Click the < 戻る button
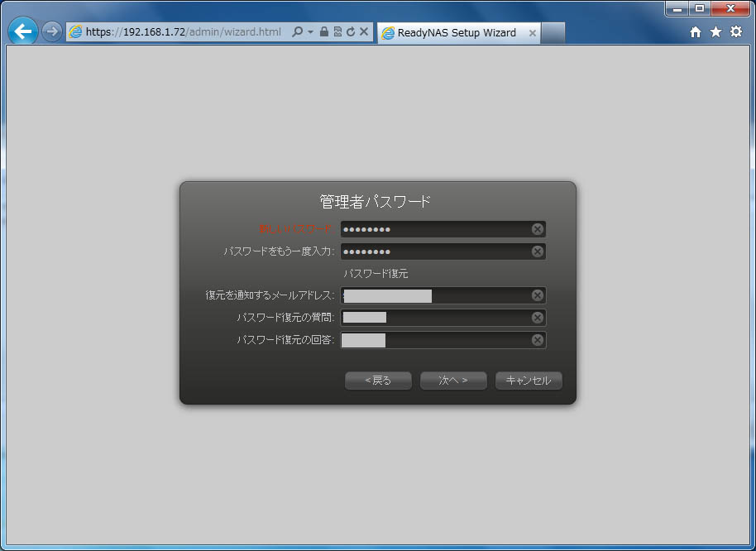Screen dimensions: 756x551 coord(378,381)
